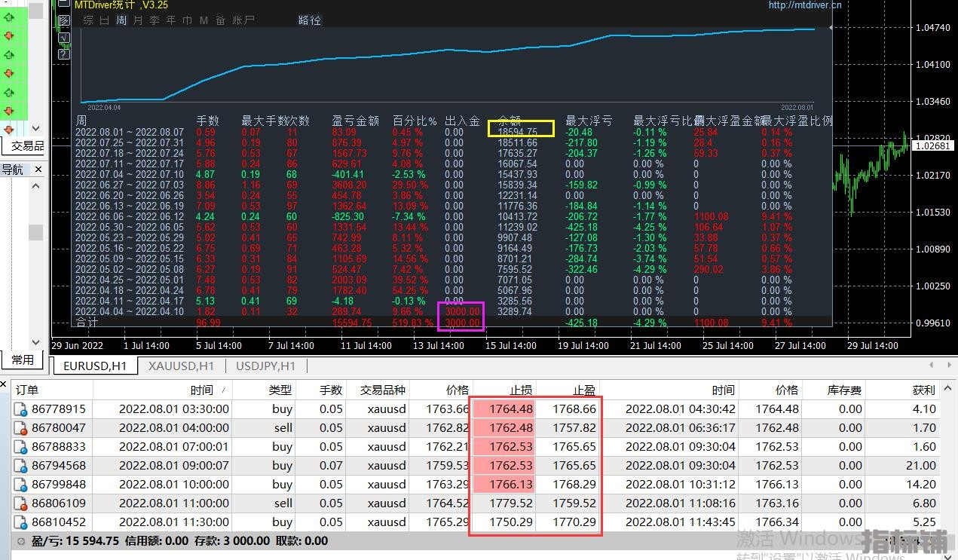
Task: Click the 合计 total row label
Action: click(x=87, y=323)
